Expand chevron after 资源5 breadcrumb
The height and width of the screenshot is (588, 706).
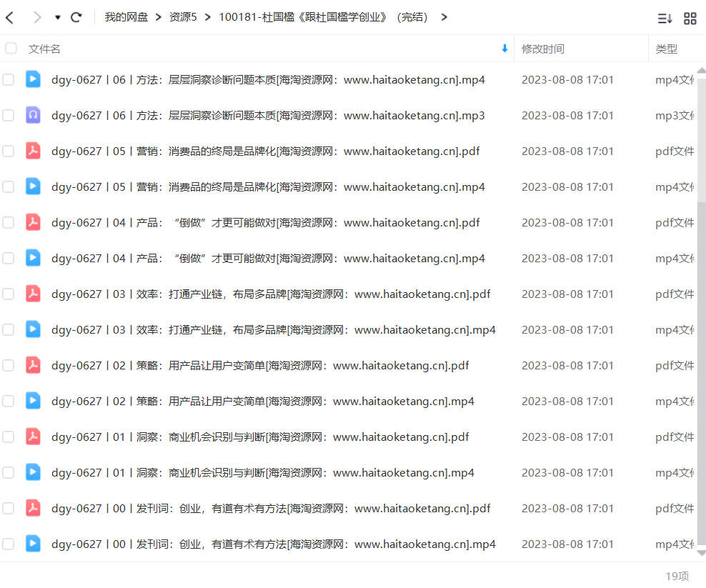pos(207,17)
